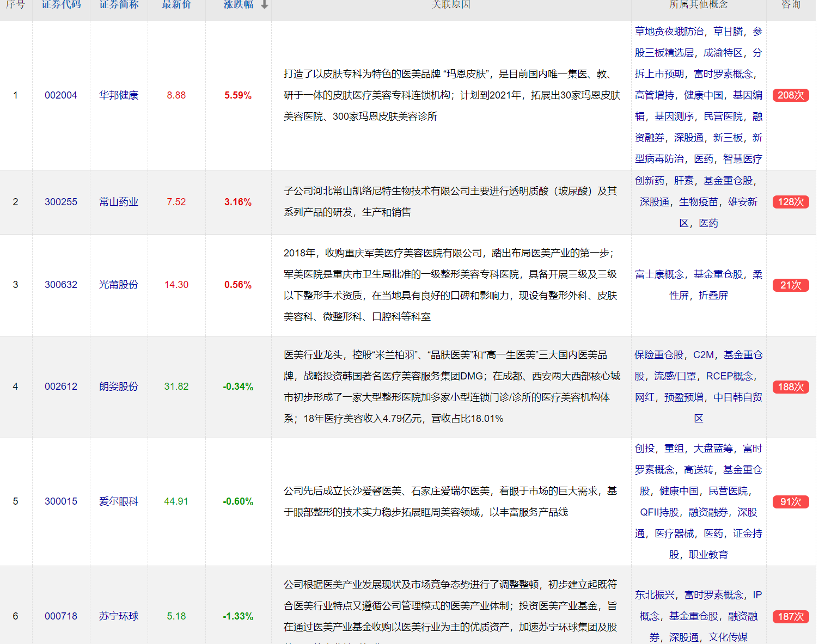Click the 91次 consult button for 爱尔眼科
The height and width of the screenshot is (644, 819).
[x=791, y=502]
